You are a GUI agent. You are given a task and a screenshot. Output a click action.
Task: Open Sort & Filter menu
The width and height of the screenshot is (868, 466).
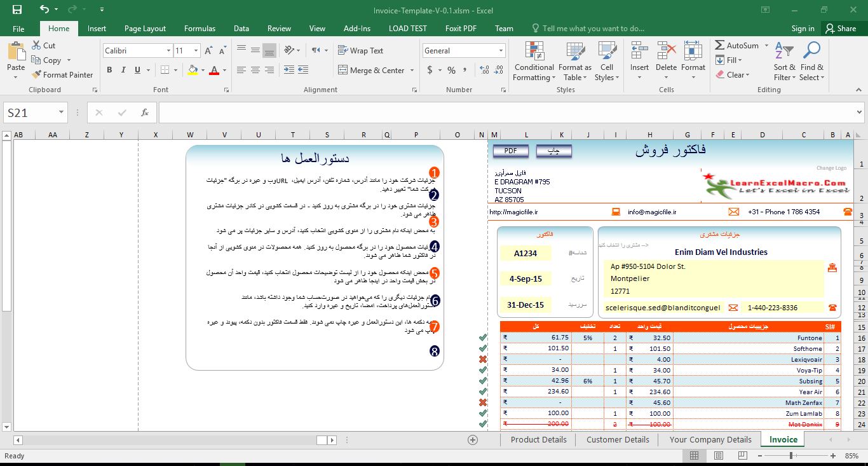(x=784, y=62)
